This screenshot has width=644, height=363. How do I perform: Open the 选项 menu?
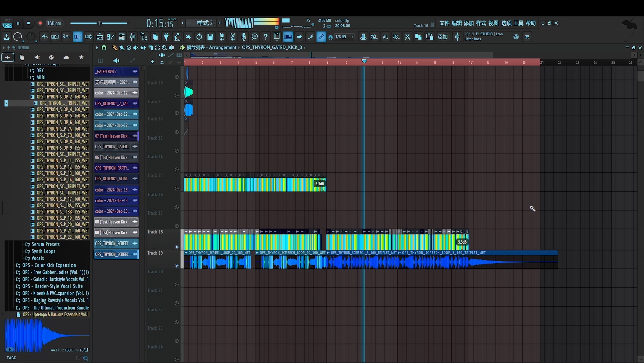coord(506,23)
